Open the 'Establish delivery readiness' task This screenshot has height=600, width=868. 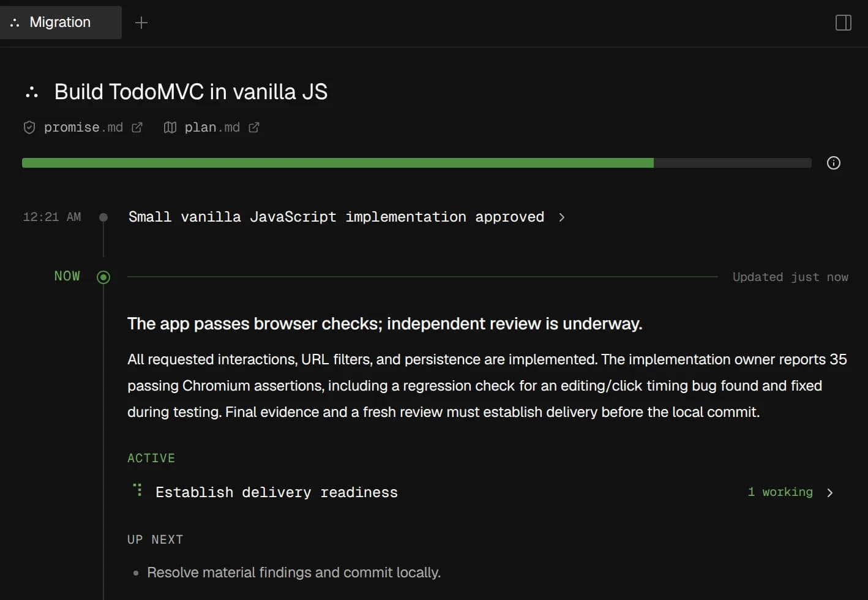click(277, 492)
